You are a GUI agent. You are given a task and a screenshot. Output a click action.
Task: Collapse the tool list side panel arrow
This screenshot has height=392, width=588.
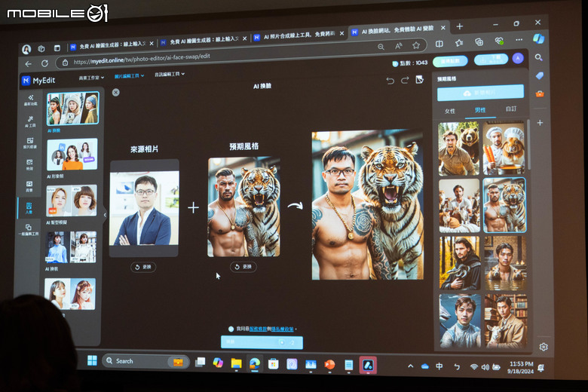coord(105,215)
